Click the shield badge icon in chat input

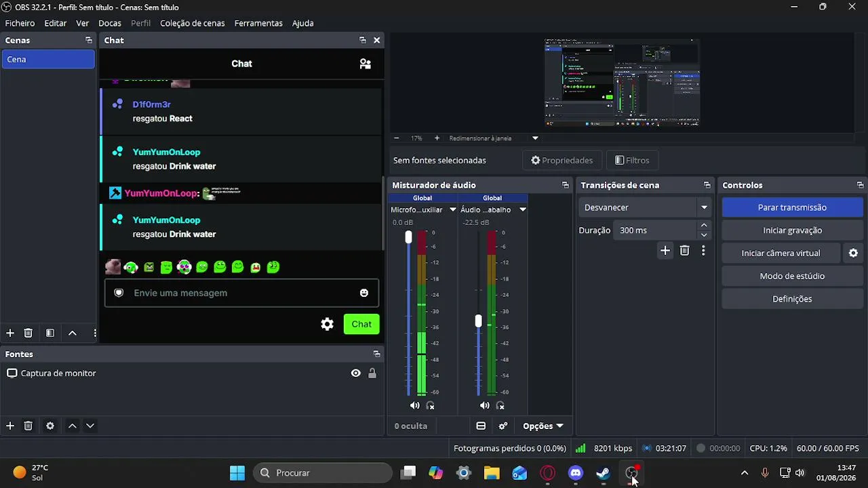[119, 293]
